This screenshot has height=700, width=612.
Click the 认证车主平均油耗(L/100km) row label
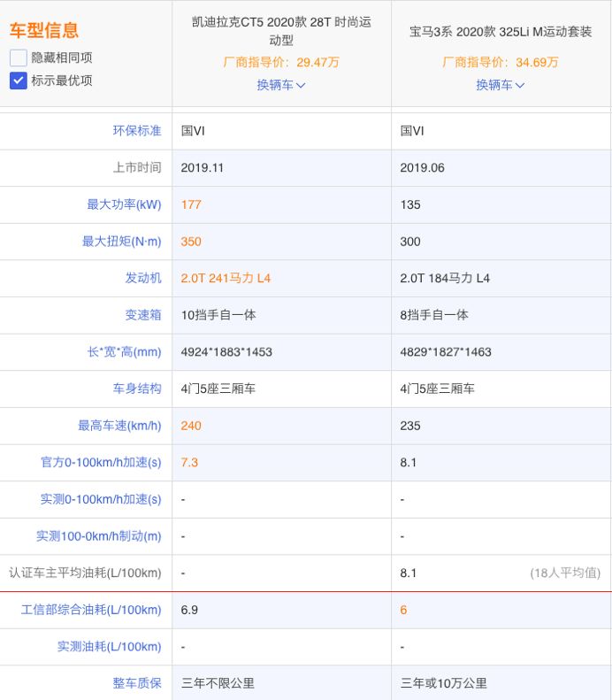click(85, 573)
